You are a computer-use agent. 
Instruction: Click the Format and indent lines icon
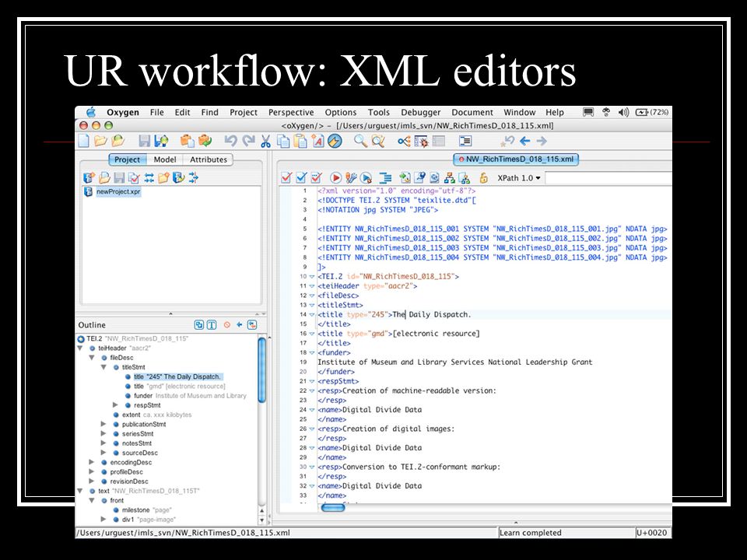point(385,177)
